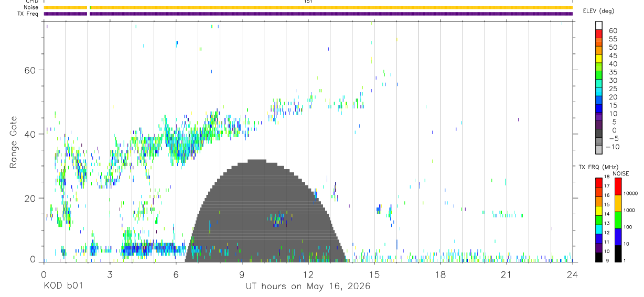
Task: Click the light gray bottom swatch of ELEV colorbar
Action: click(x=599, y=150)
